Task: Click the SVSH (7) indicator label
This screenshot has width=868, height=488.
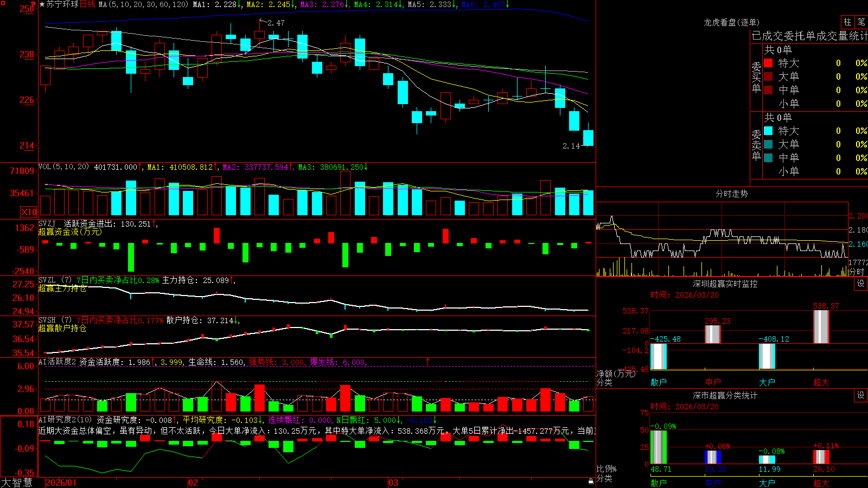Action: coord(55,320)
